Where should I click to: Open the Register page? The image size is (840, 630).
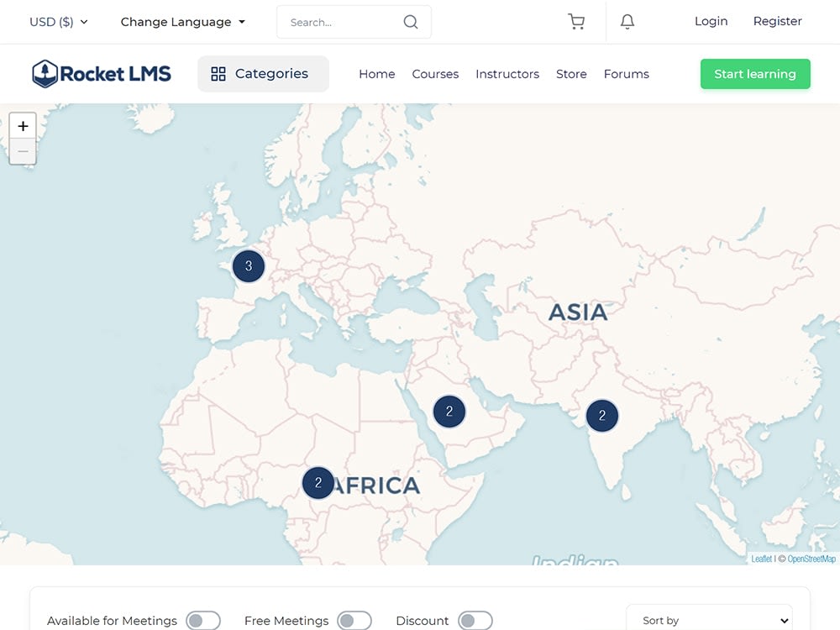coord(777,21)
